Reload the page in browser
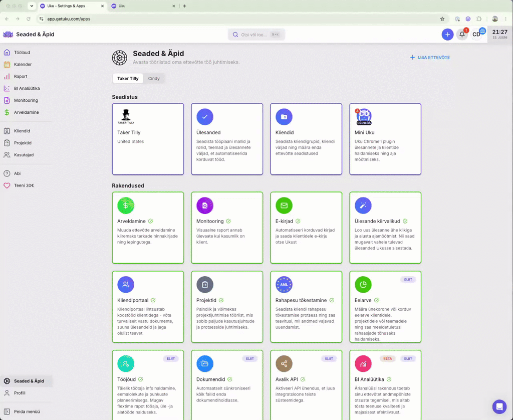This screenshot has height=420, width=513. pyautogui.click(x=29, y=19)
